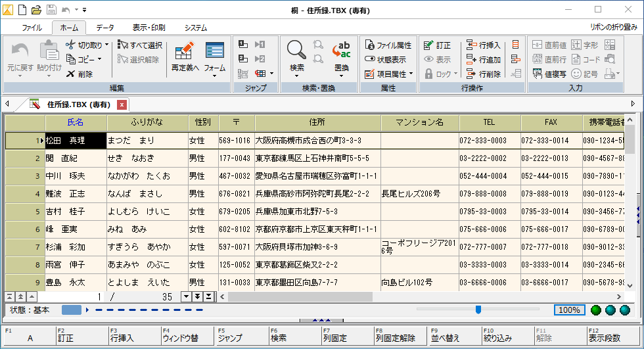Click the F2 訂正 function key button

point(82,335)
